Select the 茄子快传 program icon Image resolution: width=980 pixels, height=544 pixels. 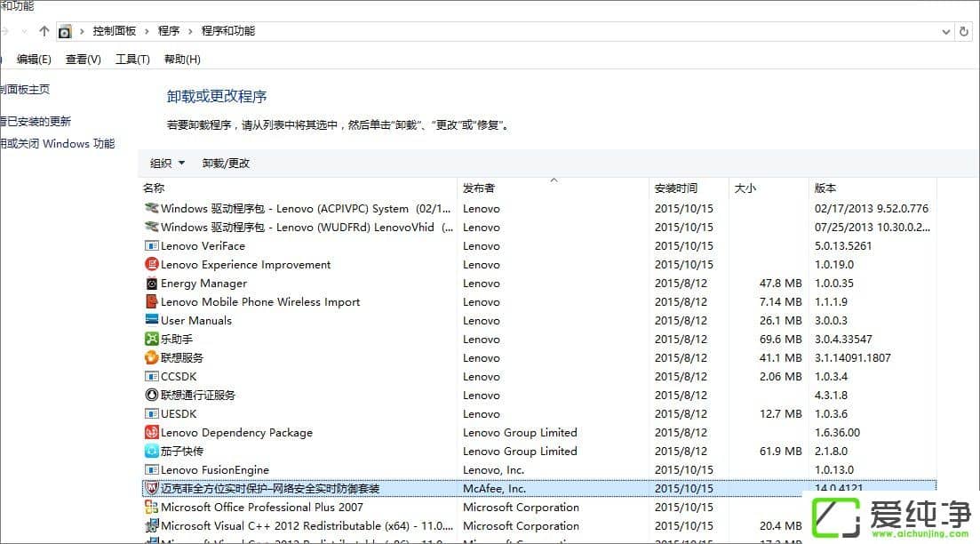(x=151, y=451)
